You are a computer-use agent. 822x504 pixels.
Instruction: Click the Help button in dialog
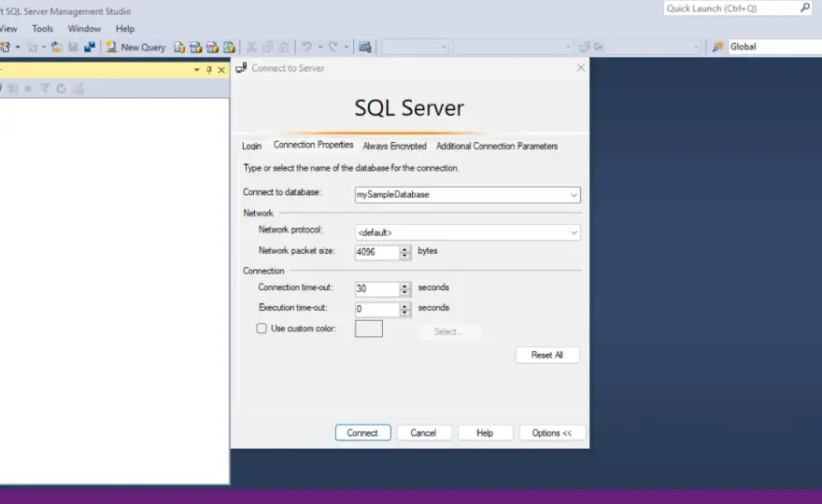(485, 433)
